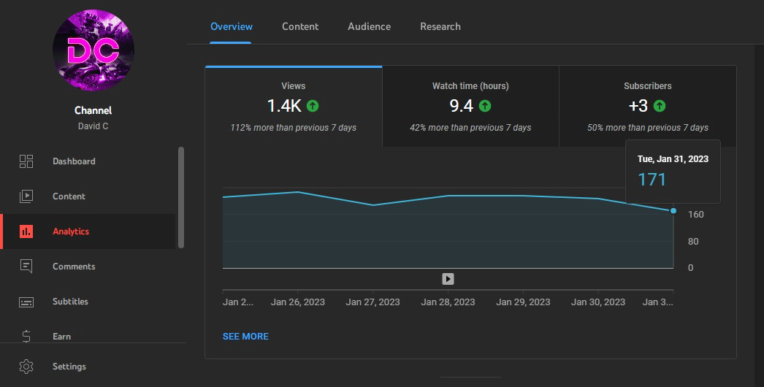Click the Jan 31 data point on chart
This screenshot has width=764, height=387.
(673, 211)
